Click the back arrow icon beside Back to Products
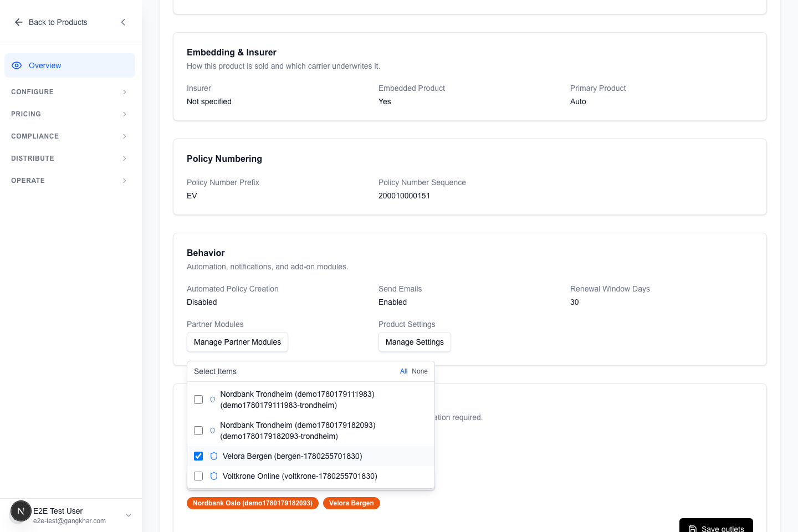The width and height of the screenshot is (798, 532). [19, 22]
